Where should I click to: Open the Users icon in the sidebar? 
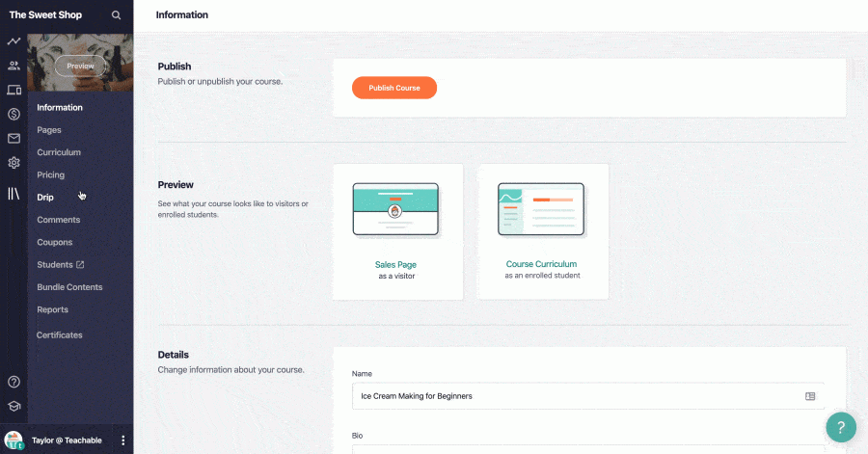pos(14,66)
